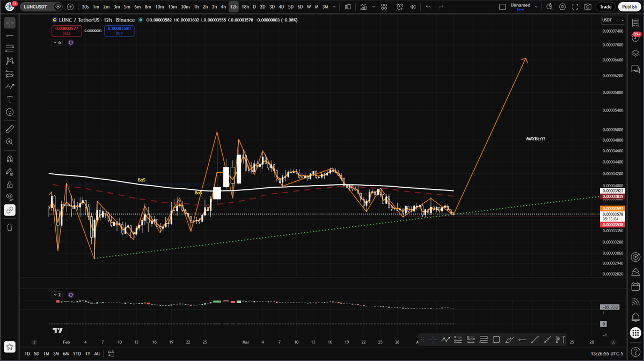The height and width of the screenshot is (361, 644).
Task: Open the layout setup square icon
Action: pyautogui.click(x=502, y=7)
